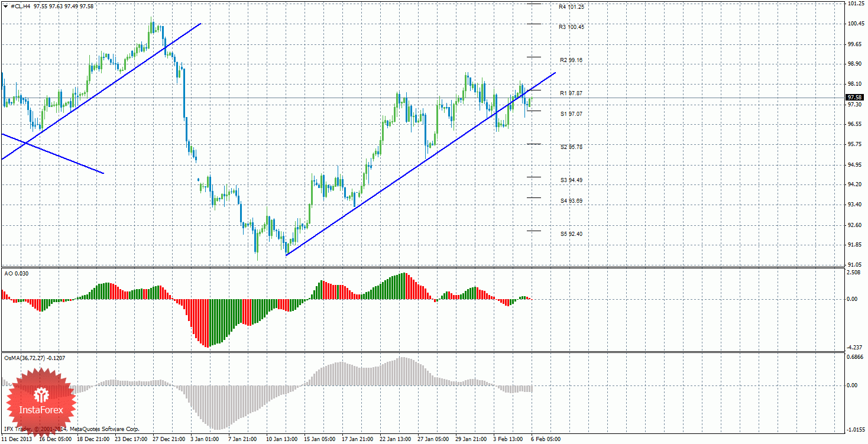Click 0.6866 on the OsMA scale
The width and height of the screenshot is (868, 444).
coord(855,358)
